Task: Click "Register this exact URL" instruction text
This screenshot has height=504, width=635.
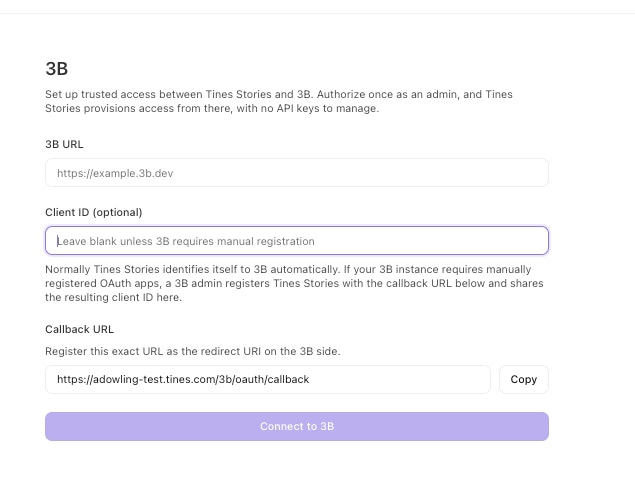Action: point(193,351)
